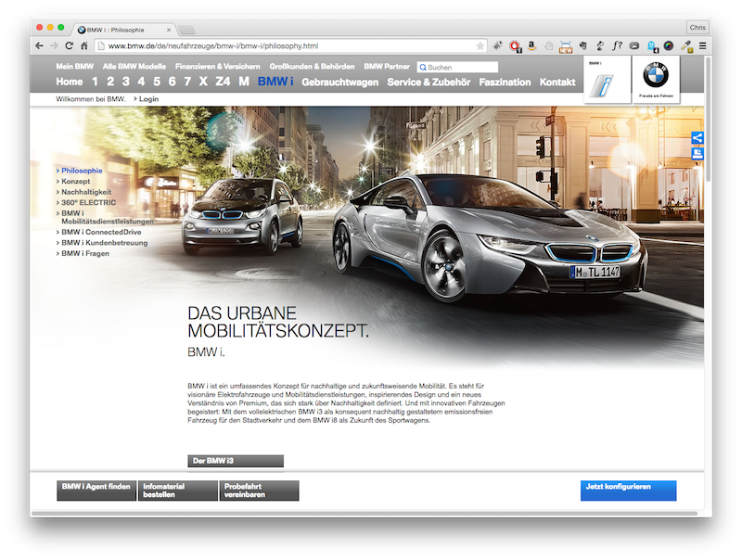Click into the Suchen search field

pos(461,67)
